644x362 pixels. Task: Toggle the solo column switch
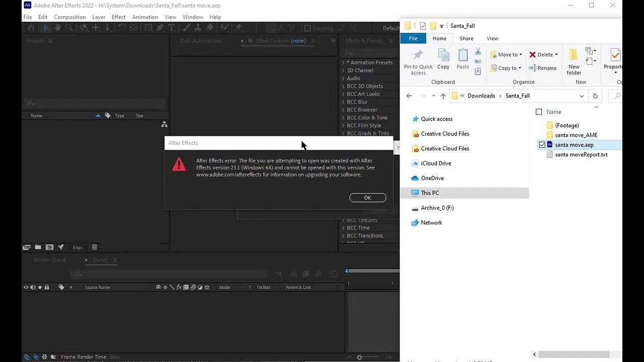tap(40, 288)
